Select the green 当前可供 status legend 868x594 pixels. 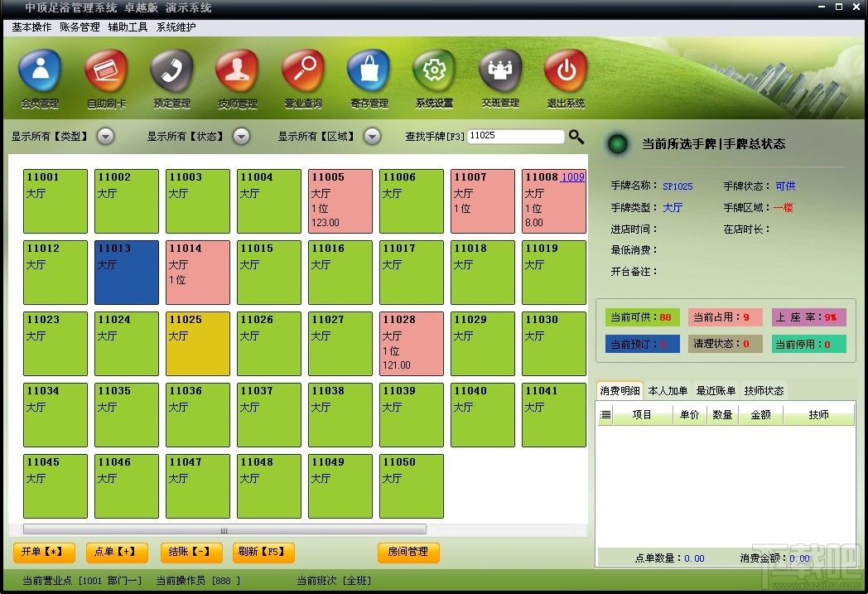pos(641,317)
